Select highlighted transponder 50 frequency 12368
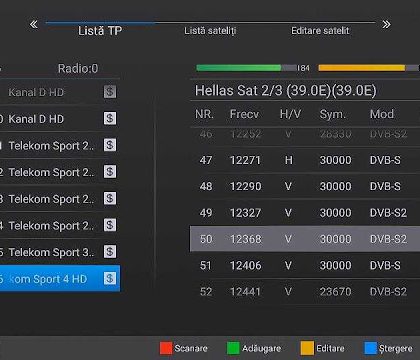Screen dimensions: 420x360 click(x=305, y=239)
